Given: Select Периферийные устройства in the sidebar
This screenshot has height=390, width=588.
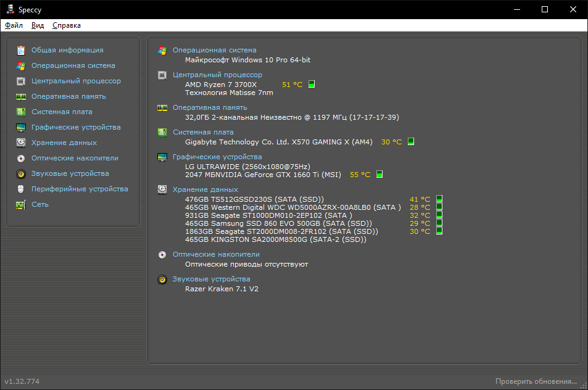Looking at the screenshot, I should pos(80,189).
